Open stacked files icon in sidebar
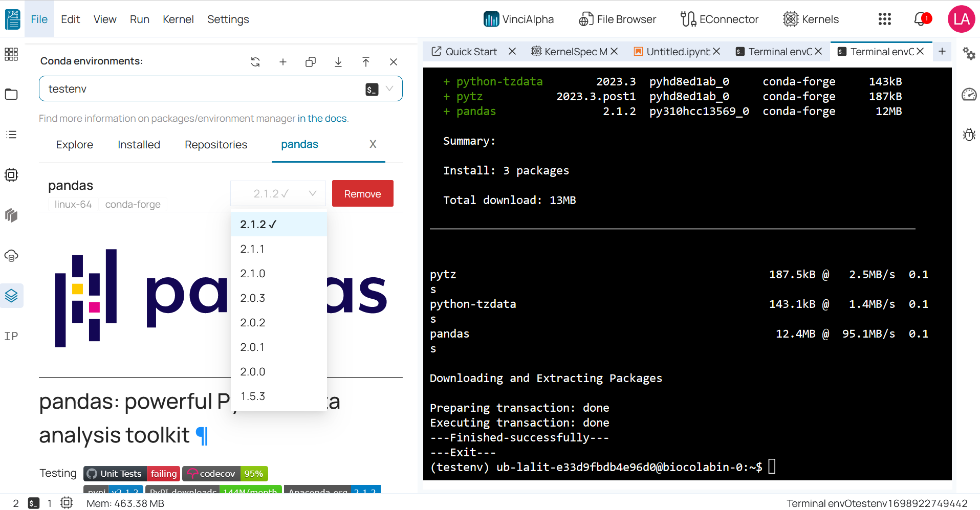 [11, 215]
